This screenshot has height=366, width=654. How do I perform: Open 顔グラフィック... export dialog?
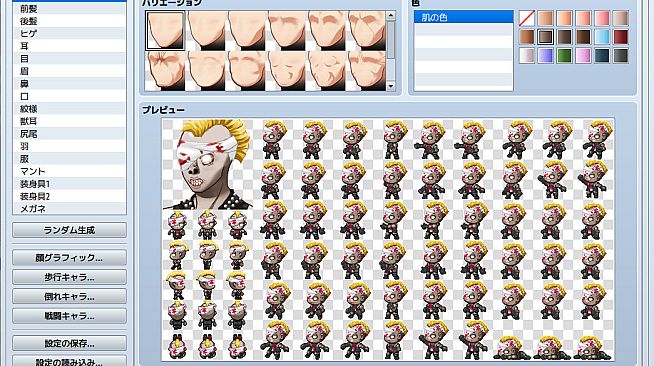point(69,258)
